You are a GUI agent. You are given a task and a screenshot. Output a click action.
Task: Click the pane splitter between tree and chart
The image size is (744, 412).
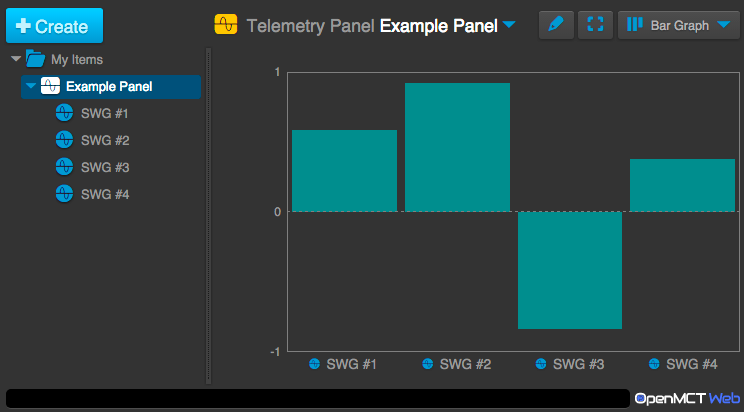(x=208, y=215)
